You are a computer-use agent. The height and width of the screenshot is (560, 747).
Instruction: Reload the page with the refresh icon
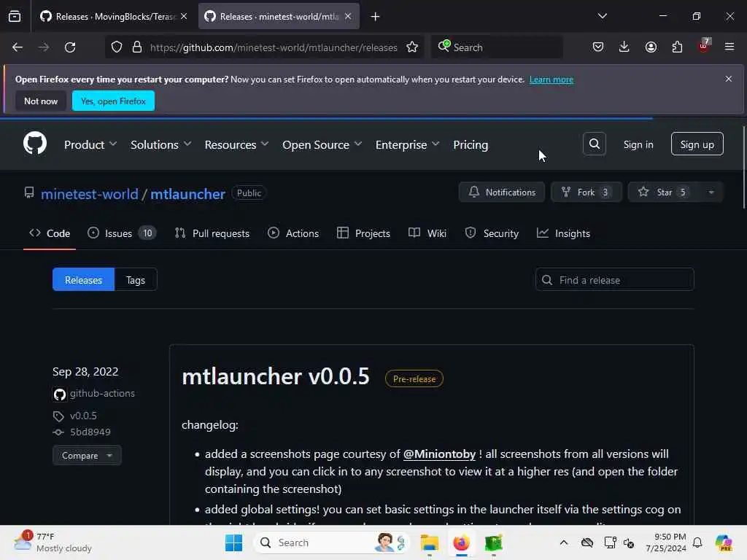(x=70, y=47)
